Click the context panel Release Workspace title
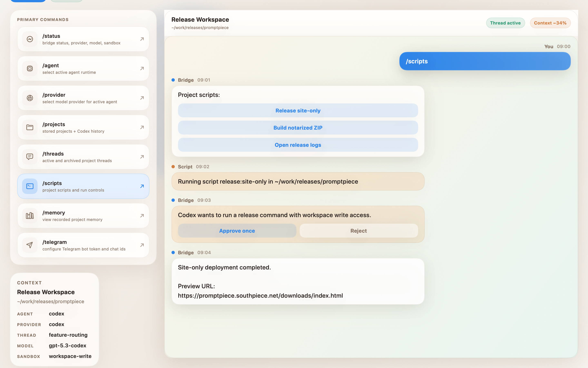Viewport: 588px width, 368px height. pyautogui.click(x=46, y=292)
